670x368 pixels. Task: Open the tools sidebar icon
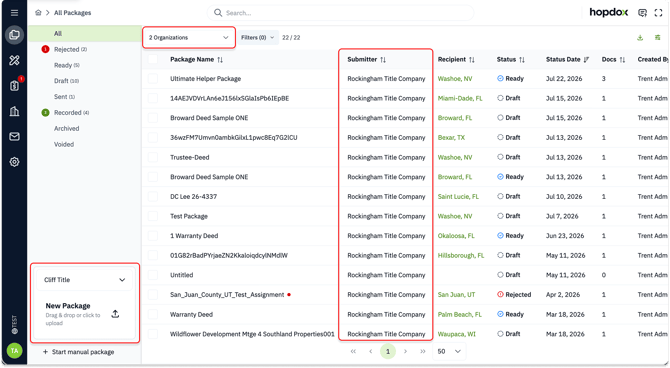click(x=14, y=60)
